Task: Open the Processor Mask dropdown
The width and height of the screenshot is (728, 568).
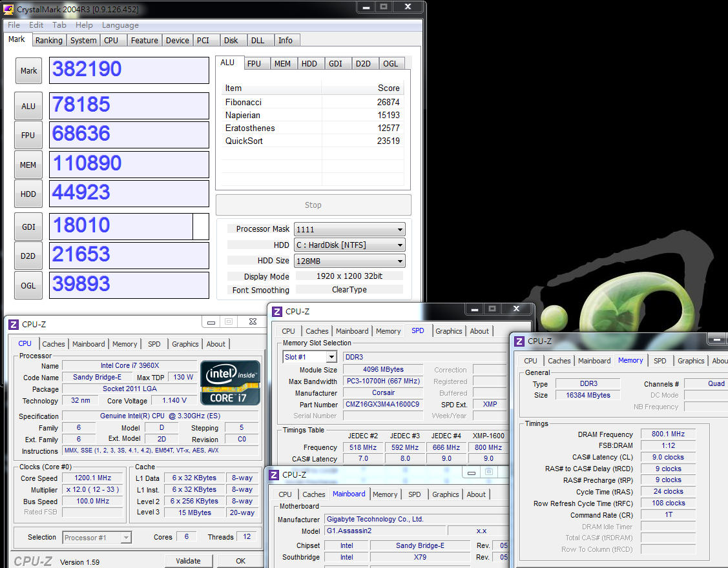Action: coord(349,229)
